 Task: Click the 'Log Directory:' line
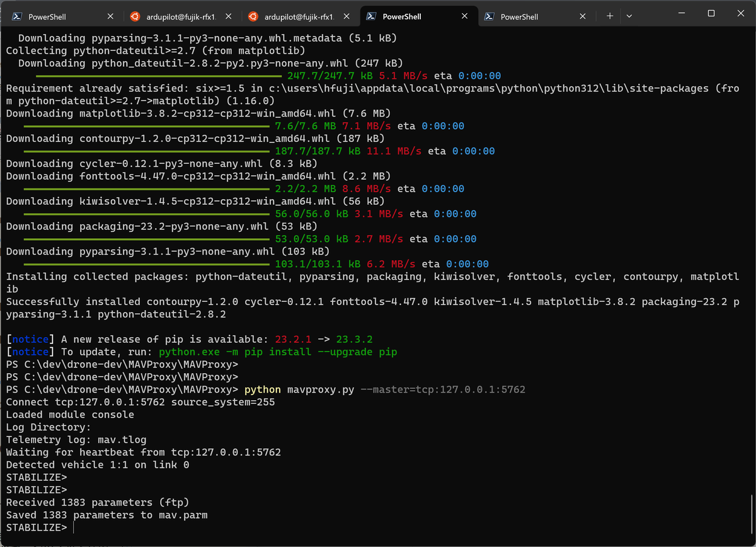49,427
